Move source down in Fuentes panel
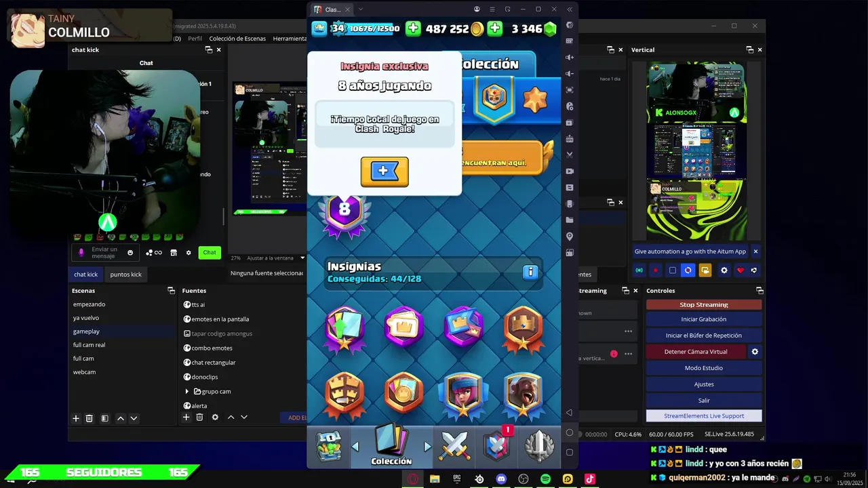The image size is (868, 488). tap(244, 418)
